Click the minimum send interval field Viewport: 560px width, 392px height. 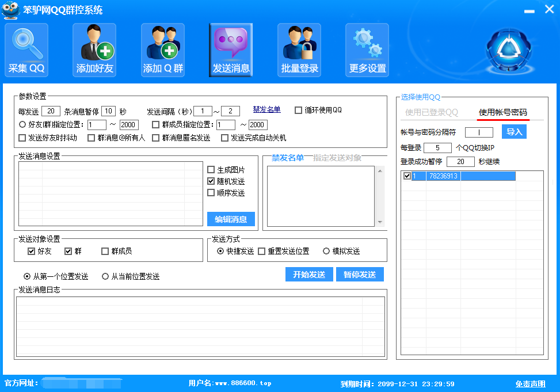point(203,111)
